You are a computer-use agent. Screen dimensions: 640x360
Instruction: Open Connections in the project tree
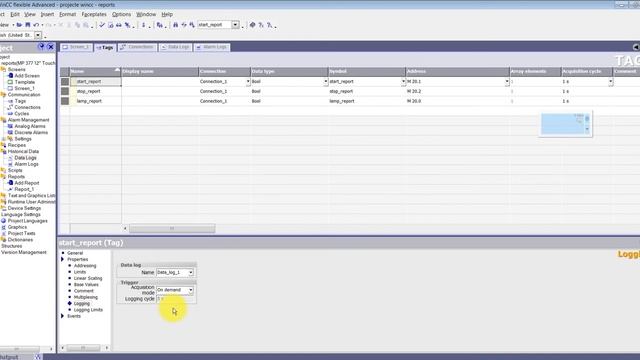[x=27, y=107]
